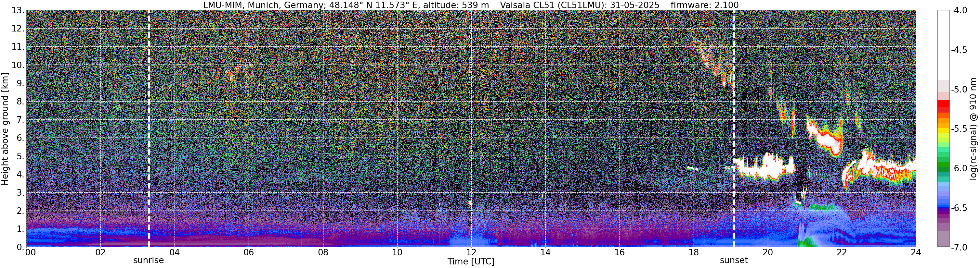Click the '-6.0' colorbar tick label
Image resolution: width=980 pixels, height=268 pixels.
pos(959,168)
